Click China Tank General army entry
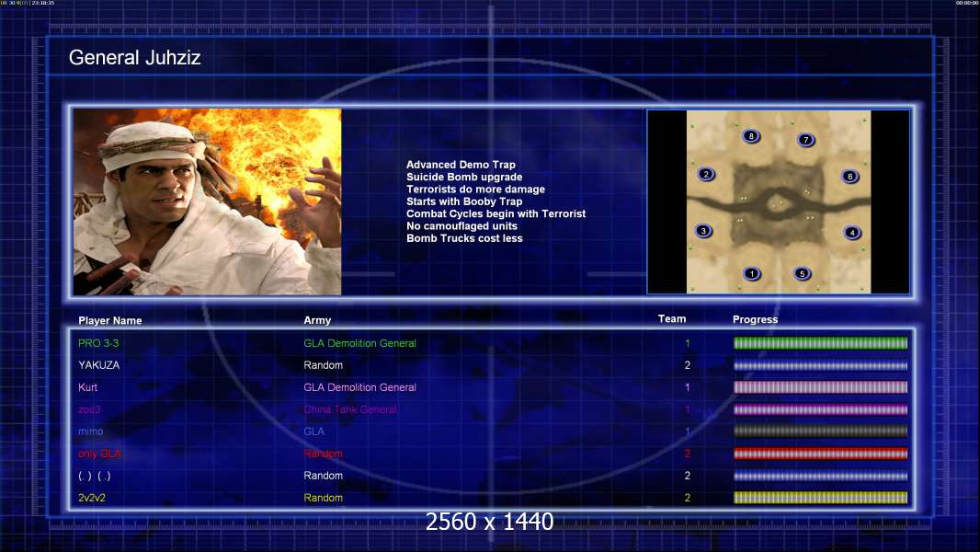Image resolution: width=980 pixels, height=552 pixels. pos(350,409)
